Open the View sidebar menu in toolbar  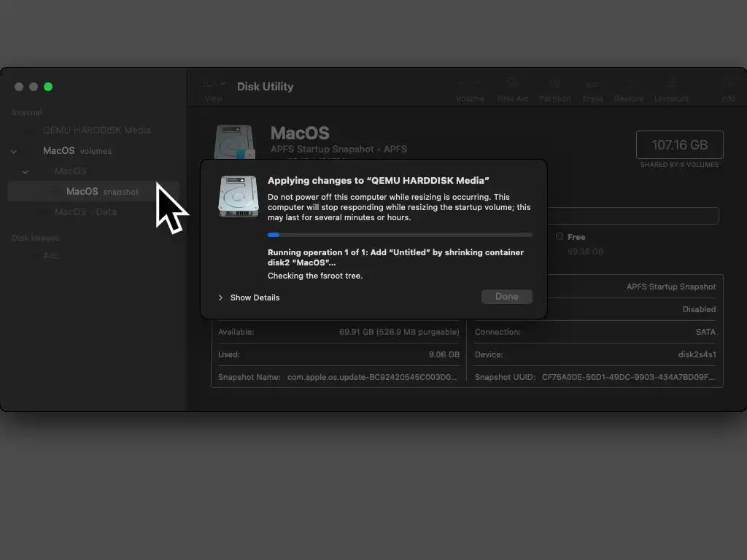click(x=214, y=89)
